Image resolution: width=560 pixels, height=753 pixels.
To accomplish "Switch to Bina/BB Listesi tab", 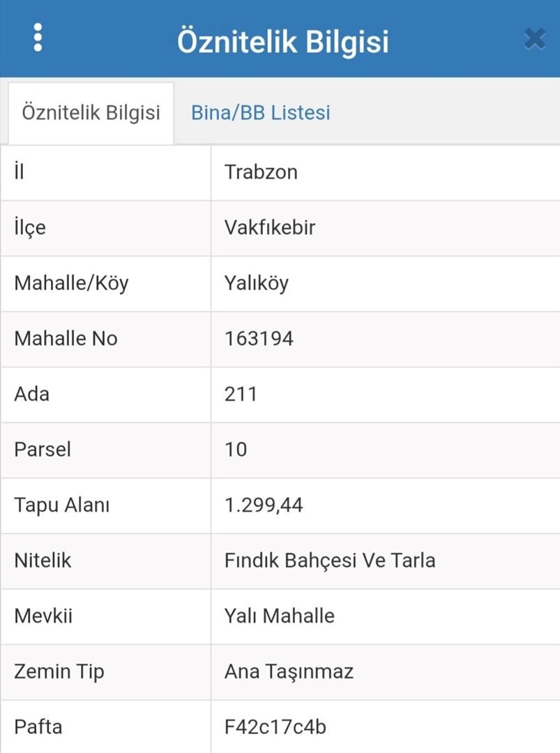I will click(x=260, y=113).
